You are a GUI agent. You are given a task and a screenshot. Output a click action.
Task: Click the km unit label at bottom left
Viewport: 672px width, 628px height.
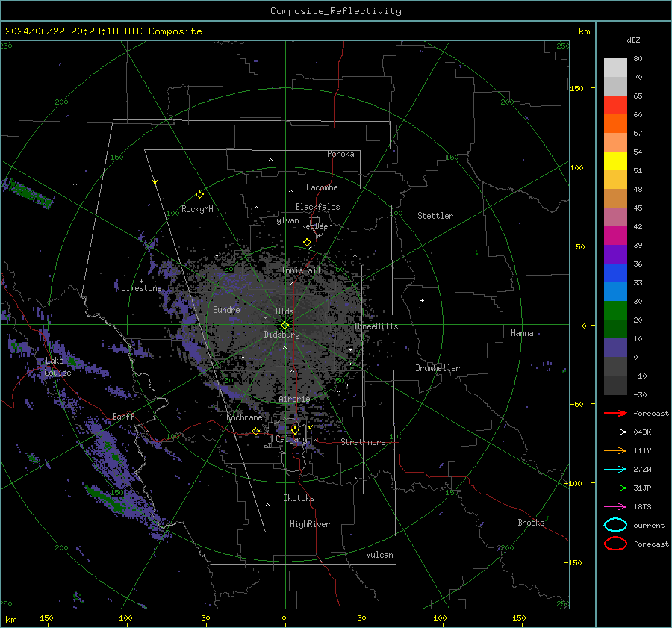[x=10, y=620]
